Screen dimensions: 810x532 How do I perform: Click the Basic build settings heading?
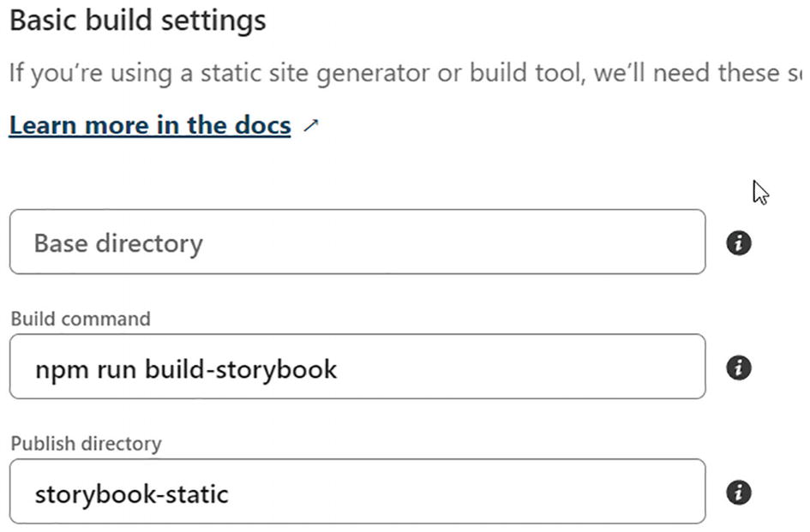(137, 21)
